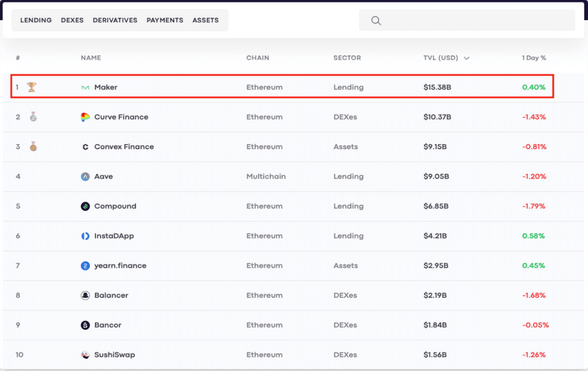Click the Assets sector cell for Convex Finance
Screen dimensions: 588x371
(x=346, y=146)
